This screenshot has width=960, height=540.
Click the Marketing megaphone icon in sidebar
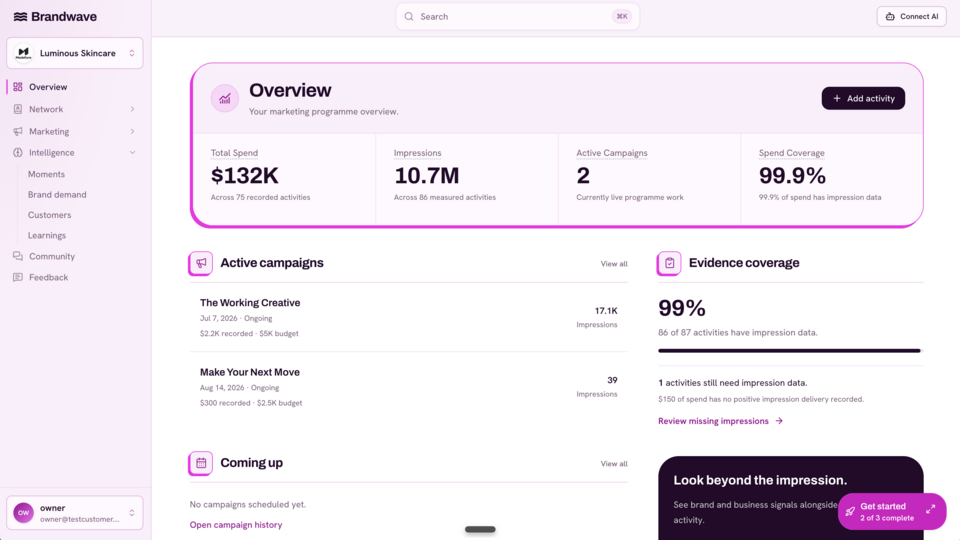tap(18, 131)
